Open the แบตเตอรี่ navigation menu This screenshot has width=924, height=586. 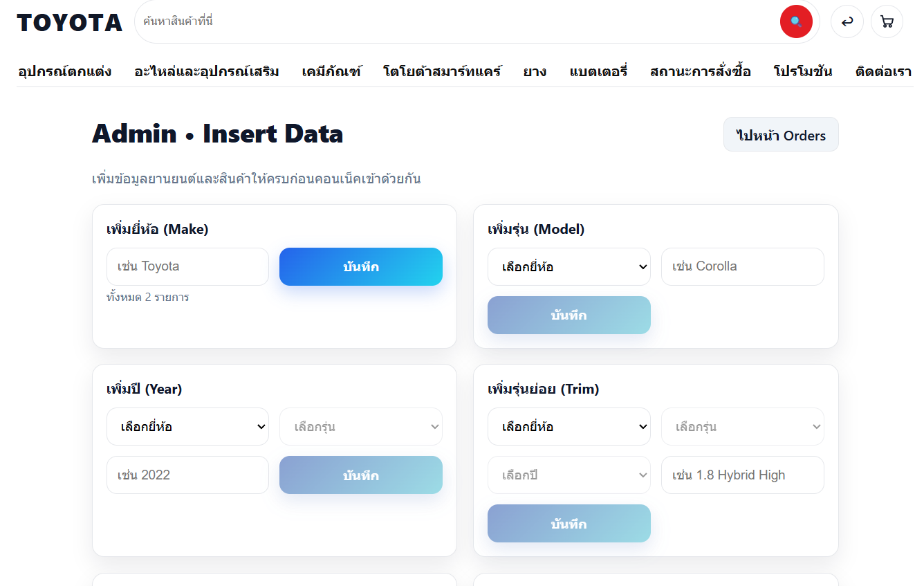pos(598,71)
